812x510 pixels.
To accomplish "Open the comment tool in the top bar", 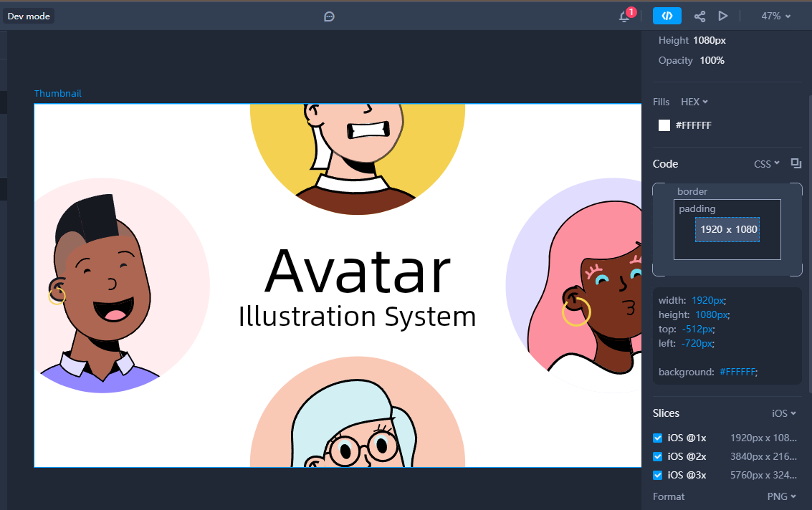I will (330, 16).
